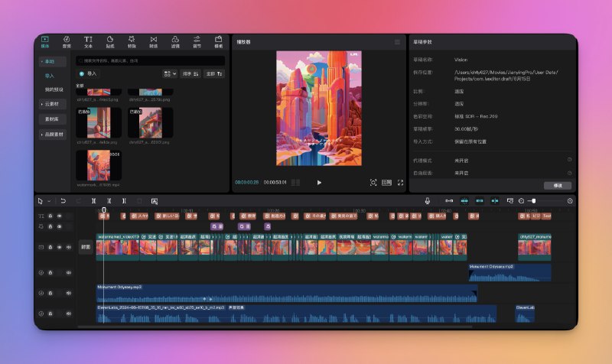Viewport: 612px width, 364px height.
Task: Select the thumbnail ending in 4e4de.png
Action: [99, 123]
